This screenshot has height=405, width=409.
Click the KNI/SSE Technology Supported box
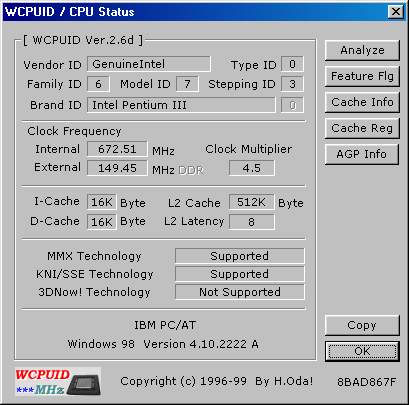[x=240, y=274]
